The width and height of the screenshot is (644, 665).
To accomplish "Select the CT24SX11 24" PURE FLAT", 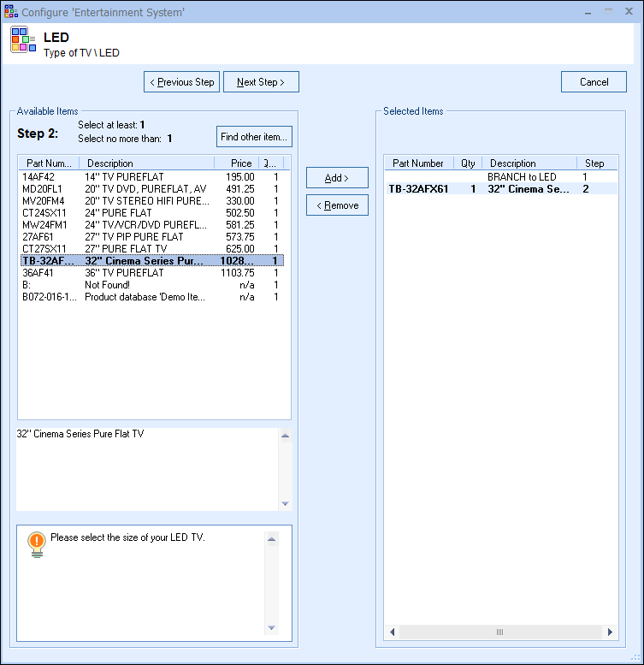I will pos(151,213).
